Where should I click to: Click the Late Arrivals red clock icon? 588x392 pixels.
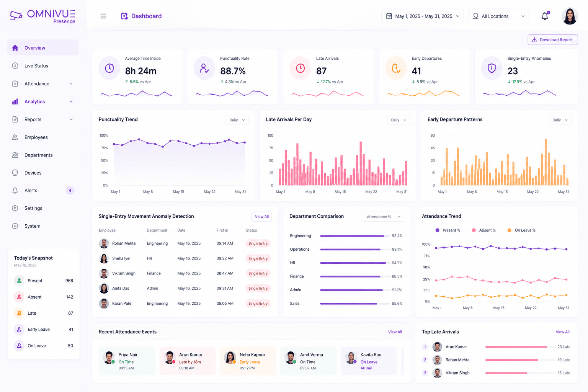click(x=301, y=69)
